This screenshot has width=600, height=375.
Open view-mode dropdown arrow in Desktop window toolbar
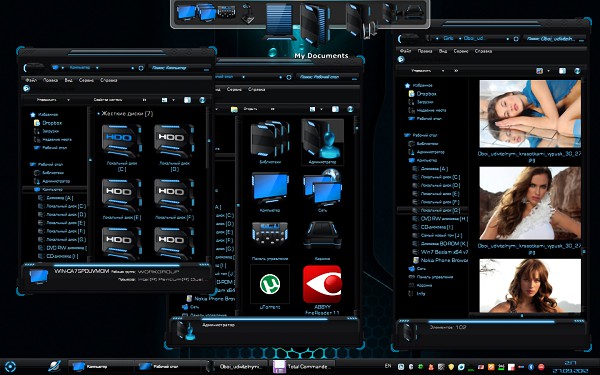click(321, 109)
